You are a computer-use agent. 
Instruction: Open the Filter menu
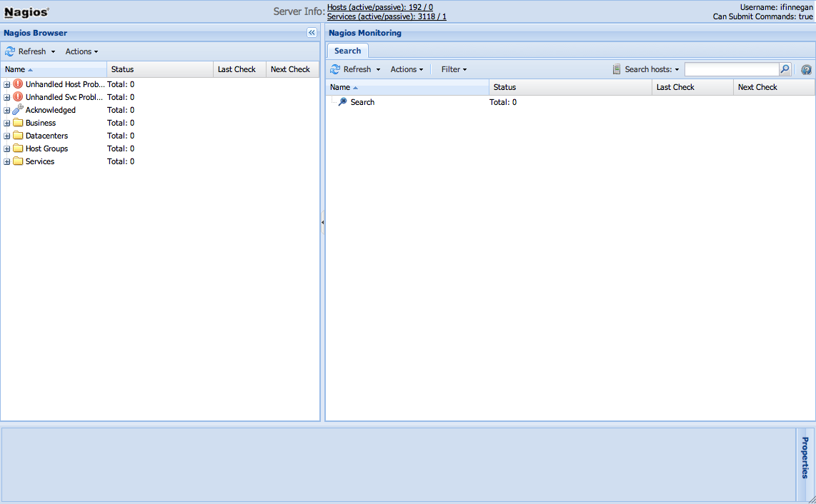[454, 69]
